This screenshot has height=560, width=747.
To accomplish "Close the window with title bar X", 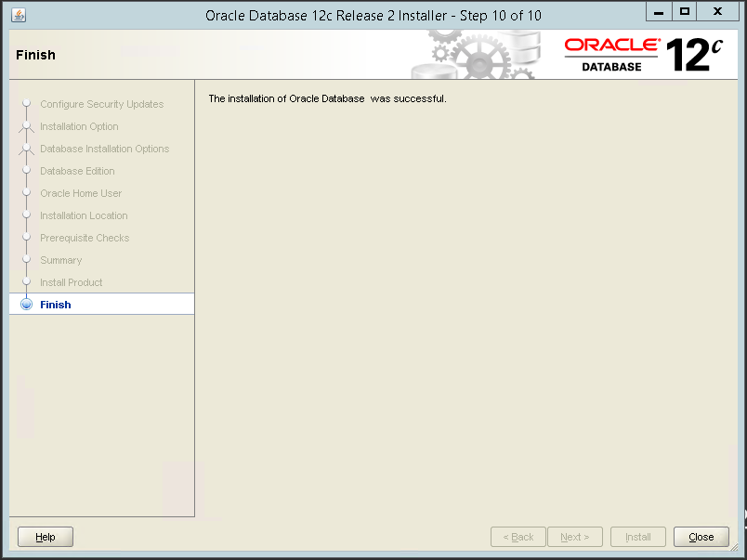I will coord(717,12).
